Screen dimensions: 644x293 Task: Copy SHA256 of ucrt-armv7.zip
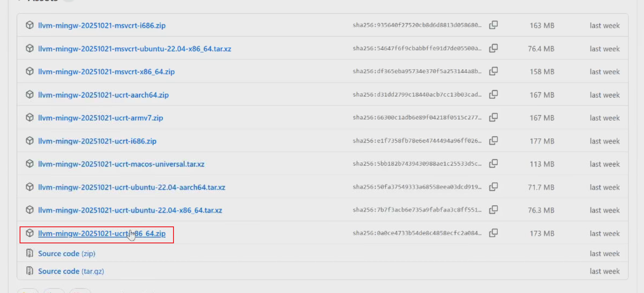coord(493,118)
